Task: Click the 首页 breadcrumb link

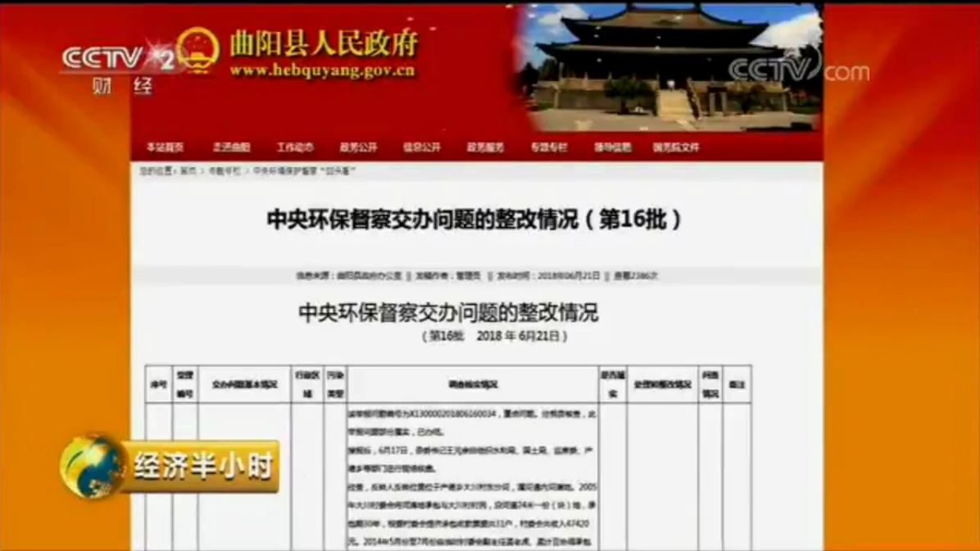Action: click(188, 172)
